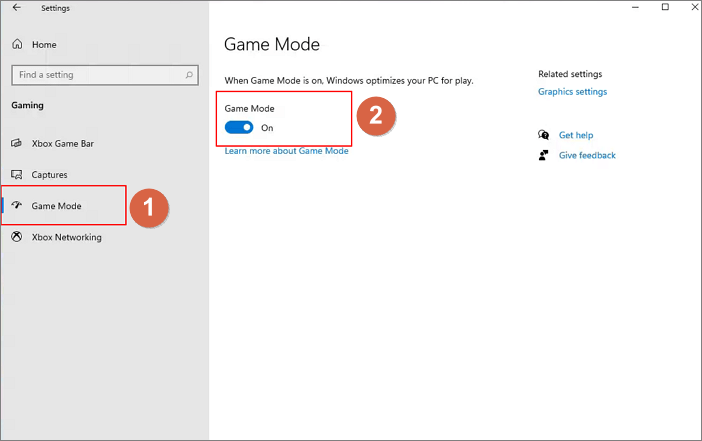702x441 pixels.
Task: Click the Xbox Game Bar sidebar icon
Action: pyautogui.click(x=17, y=143)
